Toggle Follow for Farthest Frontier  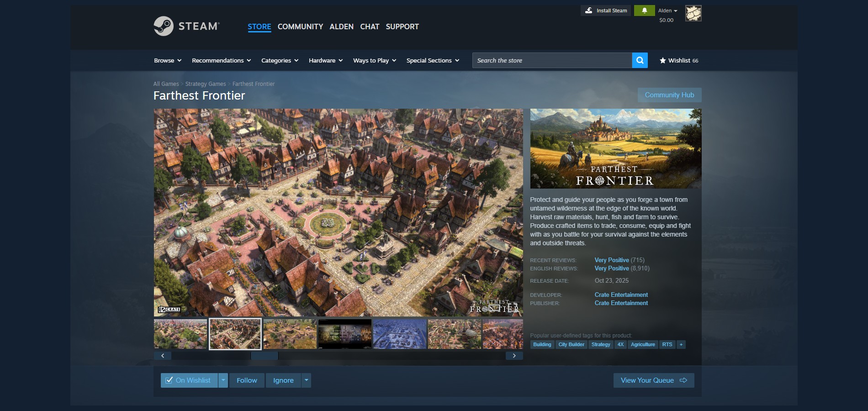pos(246,380)
